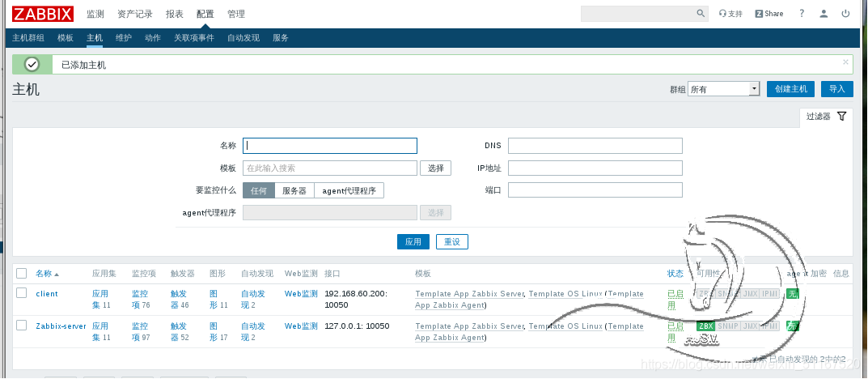This screenshot has height=379, width=868.
Task: Check the Zabbix-server host checkbox
Action: point(22,326)
